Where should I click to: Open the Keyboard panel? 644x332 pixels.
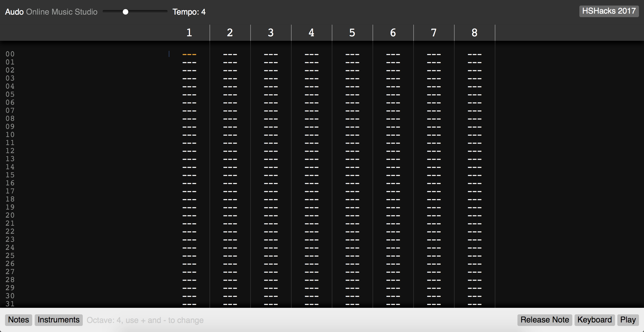coord(594,320)
